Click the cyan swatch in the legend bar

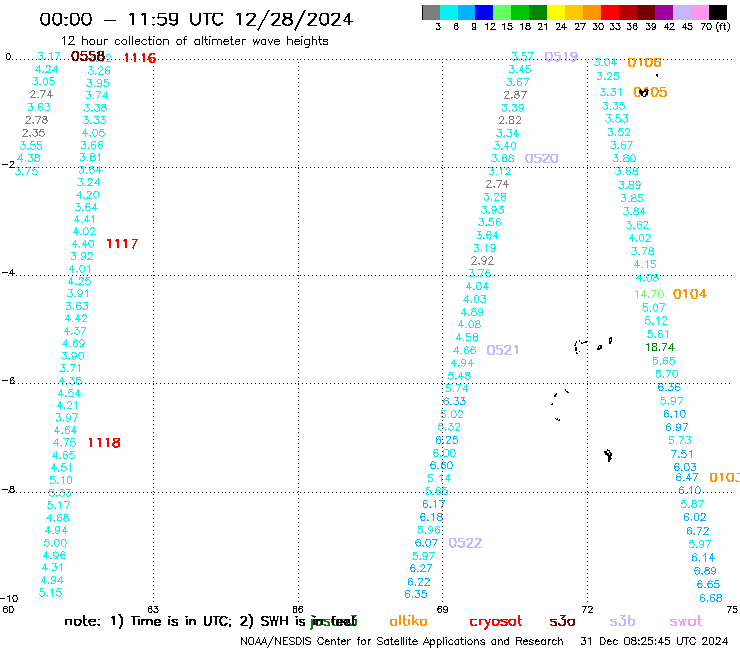point(449,12)
